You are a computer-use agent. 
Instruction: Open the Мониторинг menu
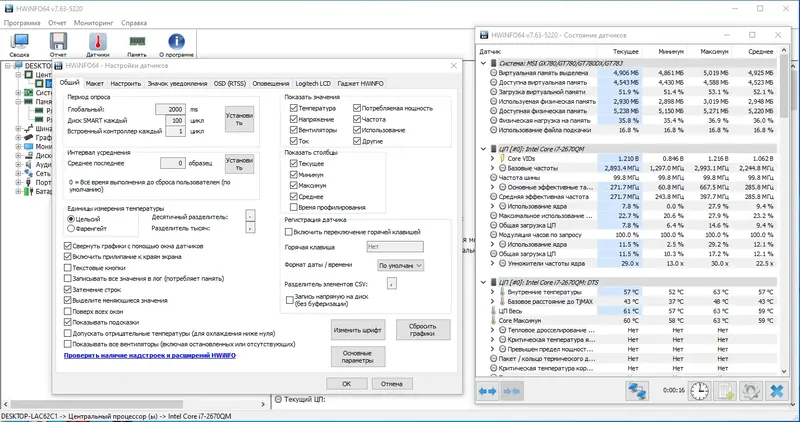pos(93,23)
